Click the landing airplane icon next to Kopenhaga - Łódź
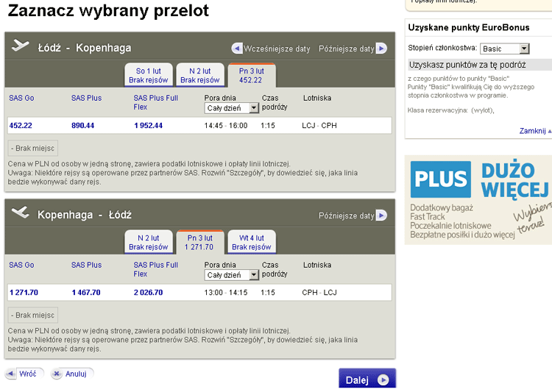The height and width of the screenshot is (392, 552). pyautogui.click(x=20, y=213)
